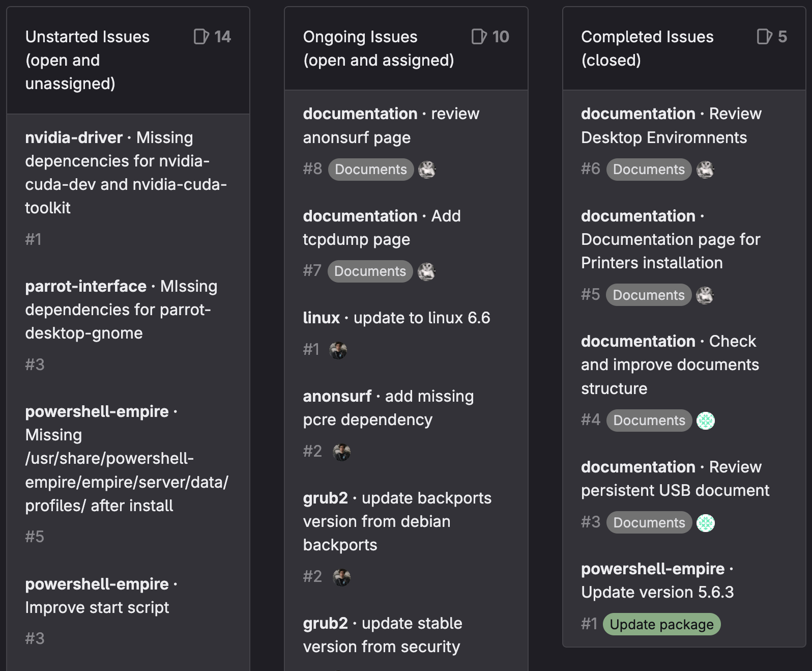The height and width of the screenshot is (671, 812).
Task: Select the 'Ongoing Issues (open and assigned)' column title
Action: tap(378, 48)
